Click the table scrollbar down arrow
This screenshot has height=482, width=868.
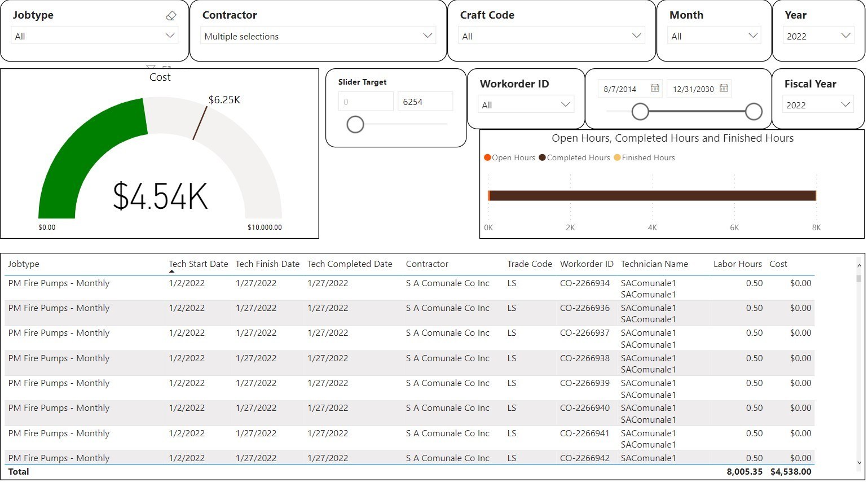[x=859, y=463]
